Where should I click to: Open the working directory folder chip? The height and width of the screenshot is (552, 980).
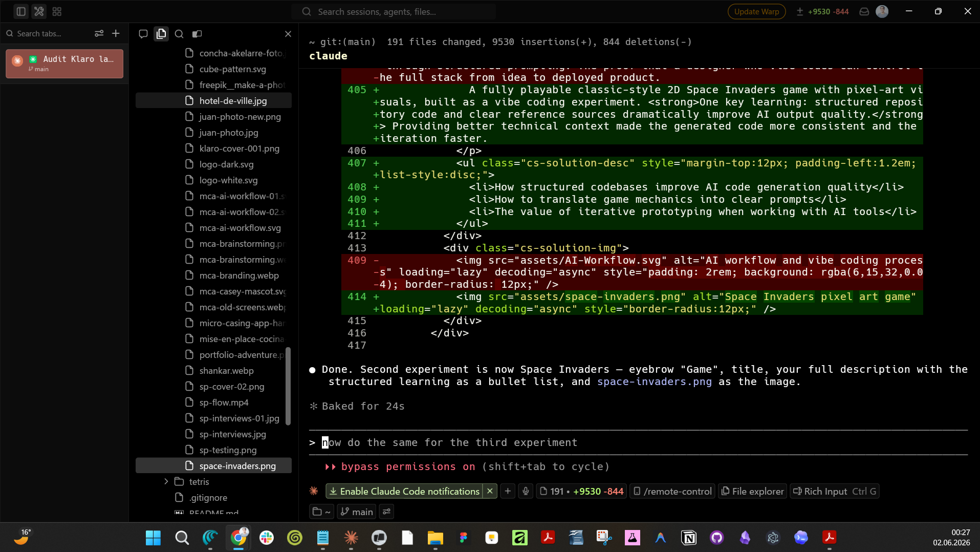coord(321,512)
